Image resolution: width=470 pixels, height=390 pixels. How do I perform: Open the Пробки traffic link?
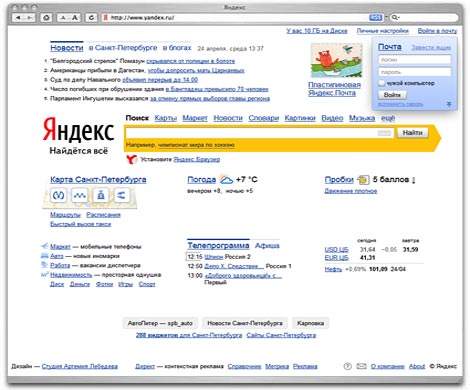click(339, 180)
